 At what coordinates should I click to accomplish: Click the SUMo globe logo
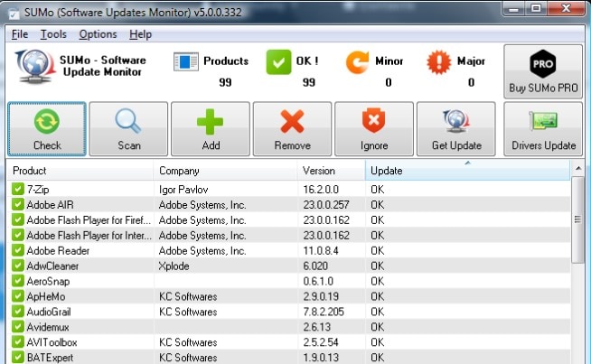[x=34, y=67]
